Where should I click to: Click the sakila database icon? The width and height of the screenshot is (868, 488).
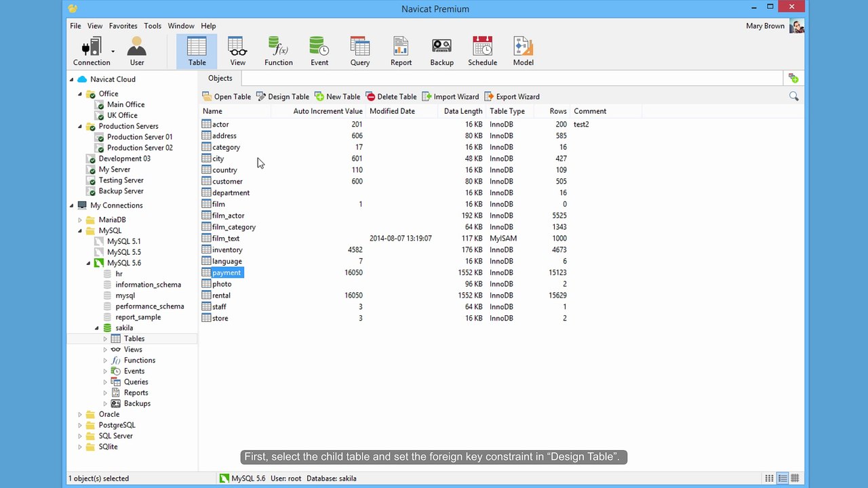(x=107, y=328)
